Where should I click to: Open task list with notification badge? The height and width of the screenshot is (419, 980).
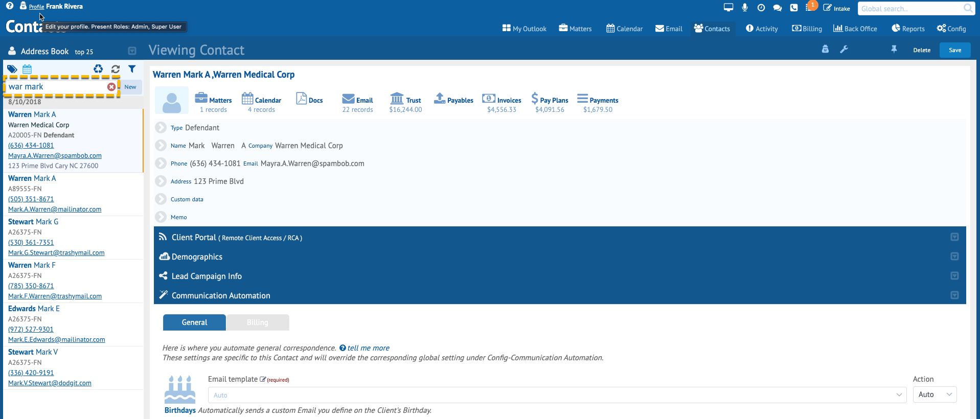810,7
